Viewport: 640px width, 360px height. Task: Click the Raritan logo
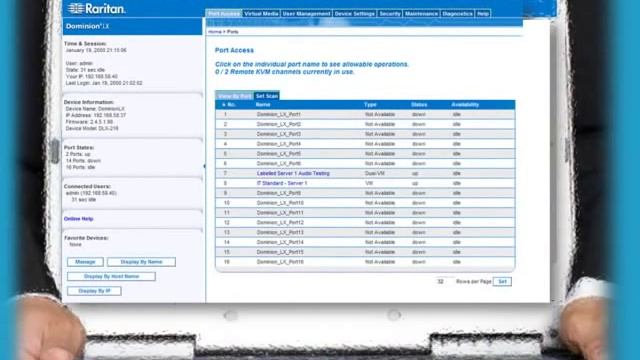pyautogui.click(x=96, y=9)
